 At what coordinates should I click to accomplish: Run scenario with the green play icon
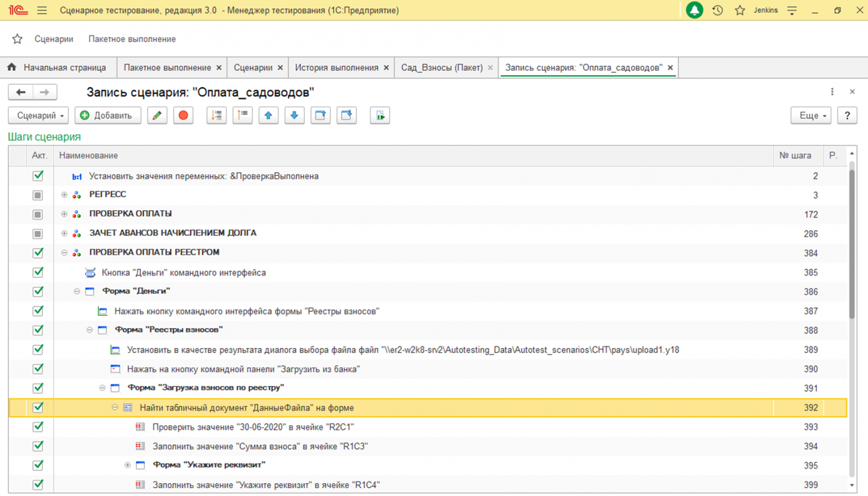click(x=380, y=116)
